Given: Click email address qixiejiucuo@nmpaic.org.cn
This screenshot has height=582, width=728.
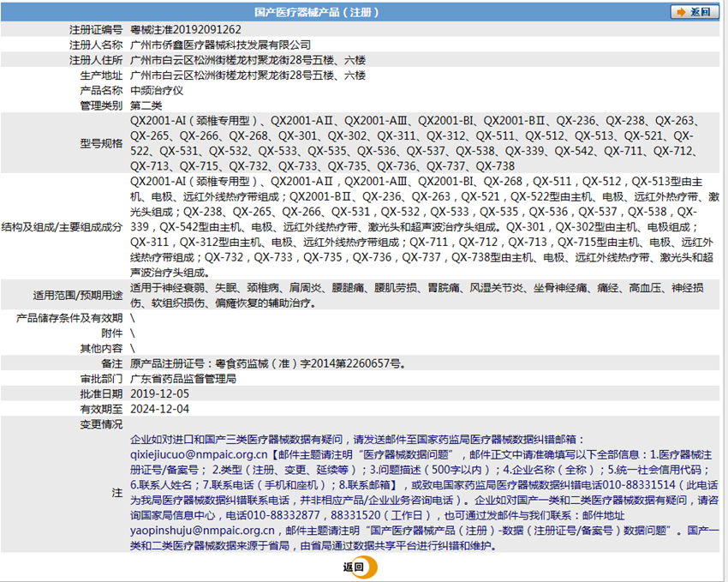Looking at the screenshot, I should [x=199, y=455].
